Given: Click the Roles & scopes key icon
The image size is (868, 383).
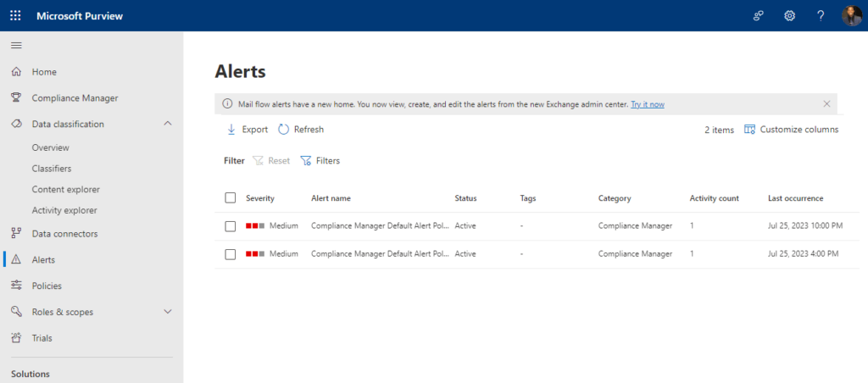Looking at the screenshot, I should click(x=16, y=312).
